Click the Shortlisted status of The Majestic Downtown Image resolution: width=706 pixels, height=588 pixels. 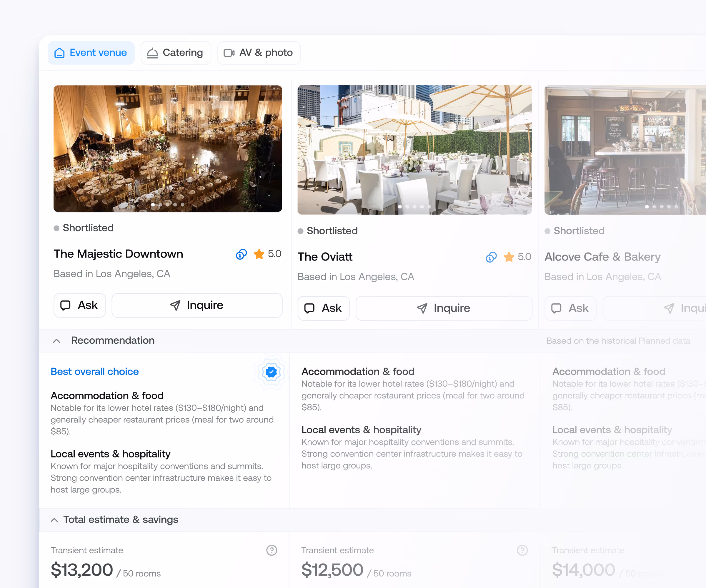tap(84, 228)
